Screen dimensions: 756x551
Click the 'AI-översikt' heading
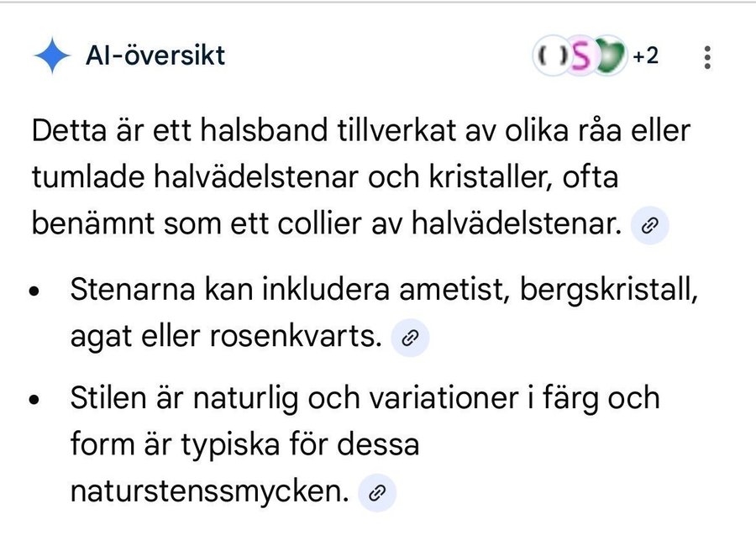[x=155, y=56]
